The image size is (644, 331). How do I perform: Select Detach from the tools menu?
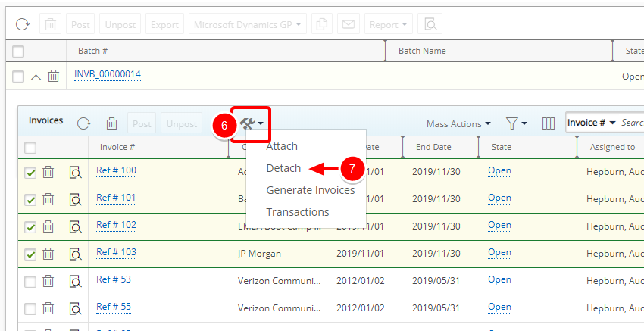tap(283, 168)
